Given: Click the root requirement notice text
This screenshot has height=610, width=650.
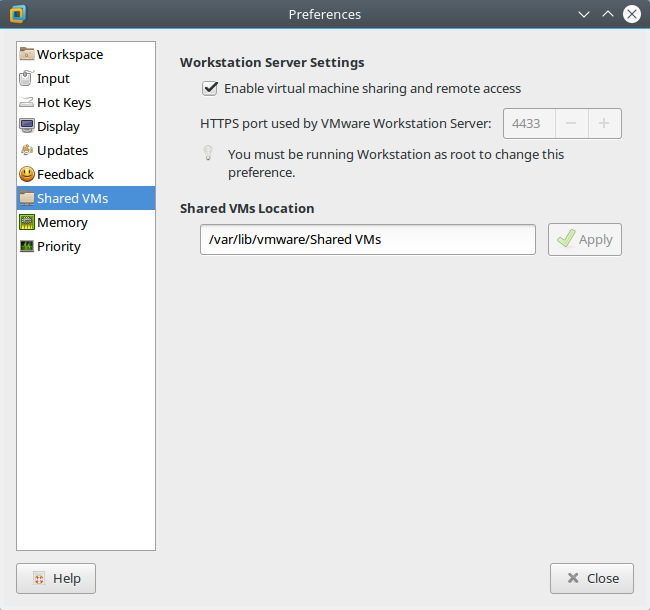Looking at the screenshot, I should tap(396, 163).
